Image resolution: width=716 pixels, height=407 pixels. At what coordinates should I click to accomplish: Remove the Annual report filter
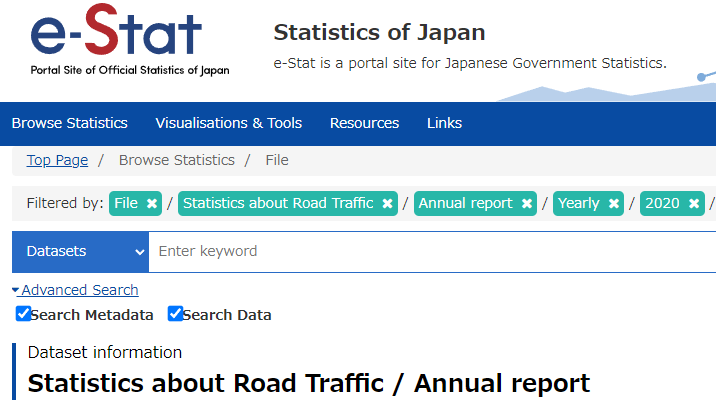tap(526, 203)
